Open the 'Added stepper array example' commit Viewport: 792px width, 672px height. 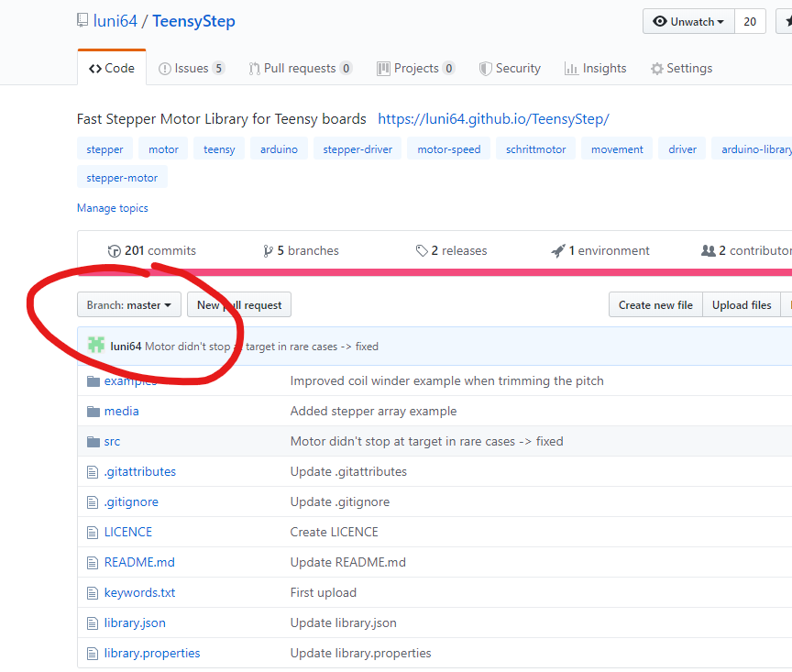point(373,412)
